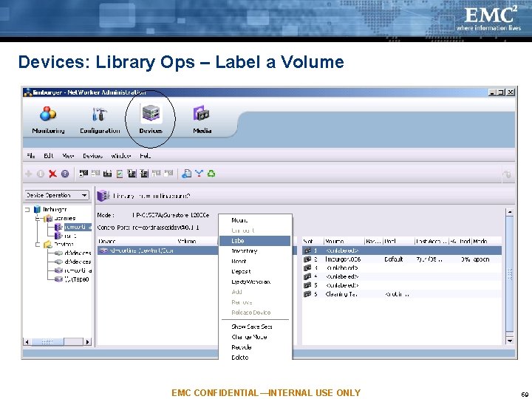Image resolution: width=532 pixels, height=399 pixels.
Task: Switch to the Devices view
Action: coord(151,120)
